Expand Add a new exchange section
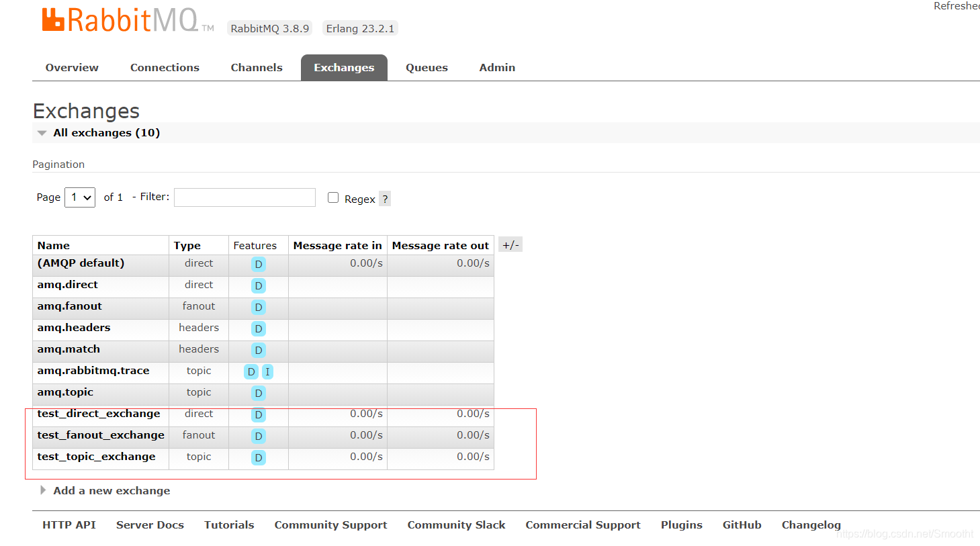 pyautogui.click(x=112, y=491)
